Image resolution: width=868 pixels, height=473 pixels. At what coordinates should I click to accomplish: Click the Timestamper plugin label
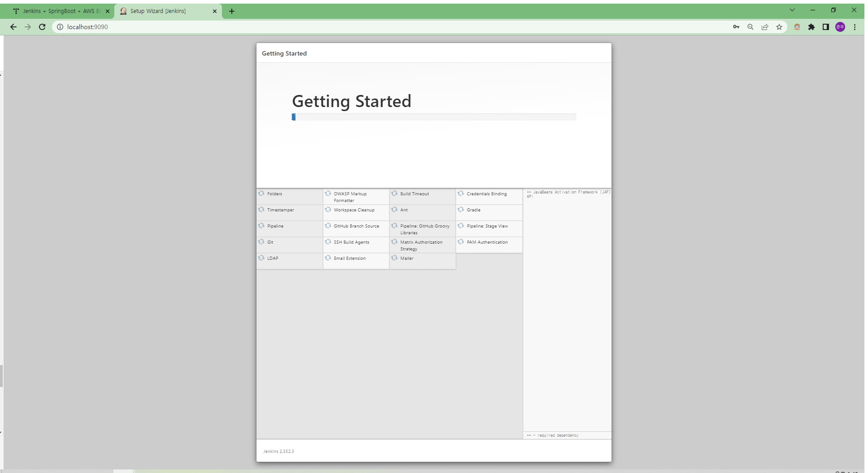pos(281,210)
